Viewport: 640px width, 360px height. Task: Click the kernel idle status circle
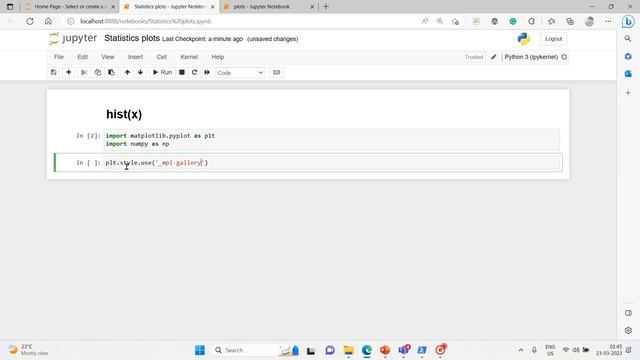click(x=564, y=57)
